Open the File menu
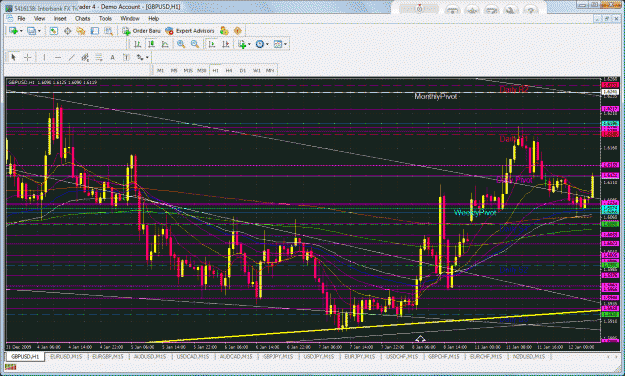This screenshot has height=376, width=625. (x=21, y=18)
